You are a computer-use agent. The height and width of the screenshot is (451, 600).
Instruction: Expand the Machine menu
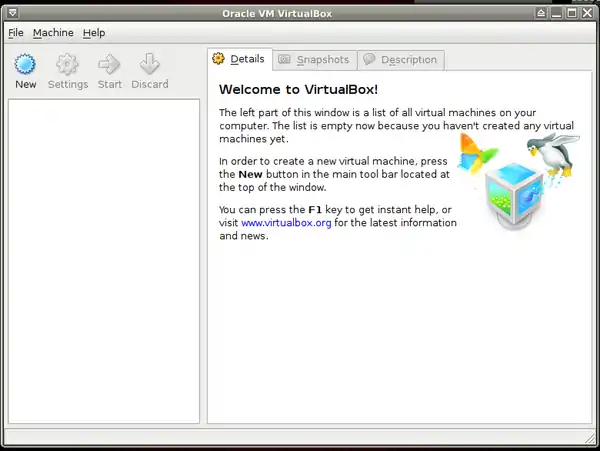(53, 33)
